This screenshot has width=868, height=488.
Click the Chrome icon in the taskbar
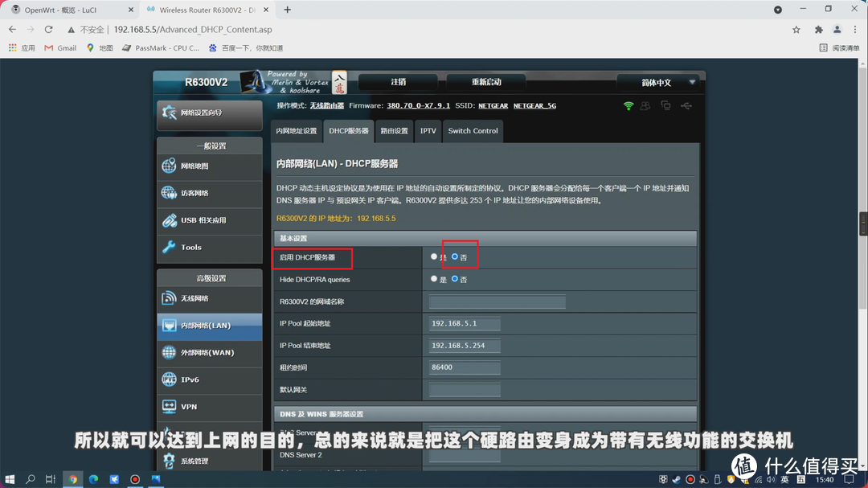72,479
